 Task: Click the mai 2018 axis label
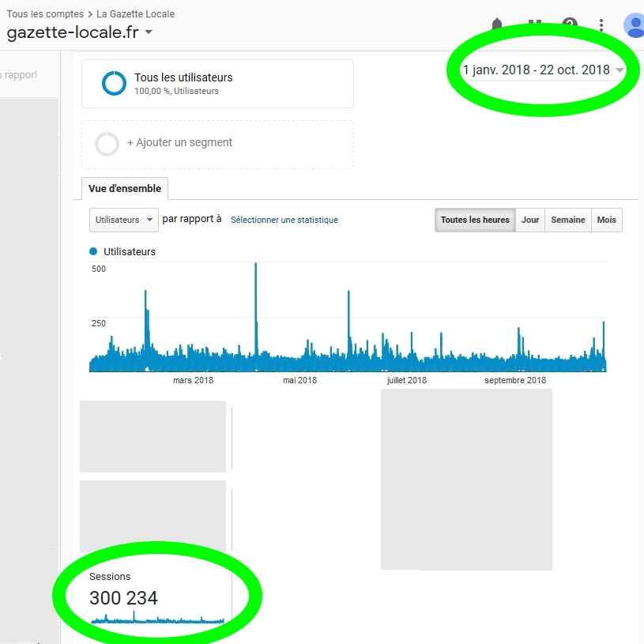click(299, 380)
